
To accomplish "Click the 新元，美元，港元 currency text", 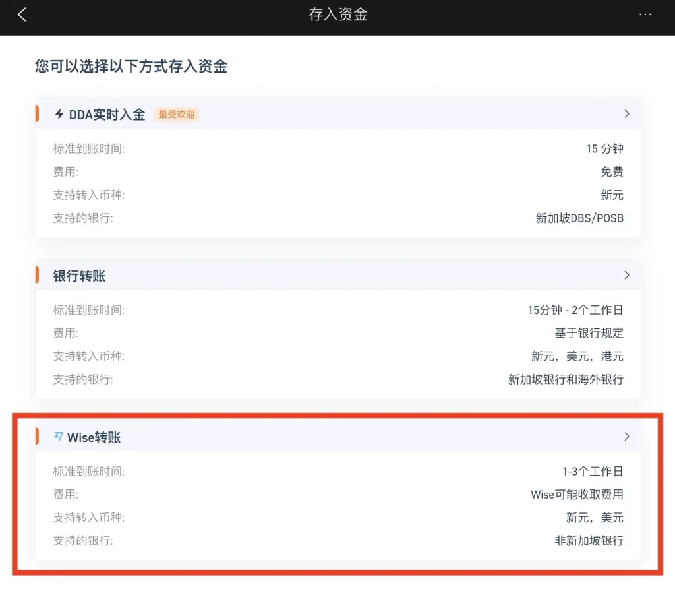I will [577, 356].
